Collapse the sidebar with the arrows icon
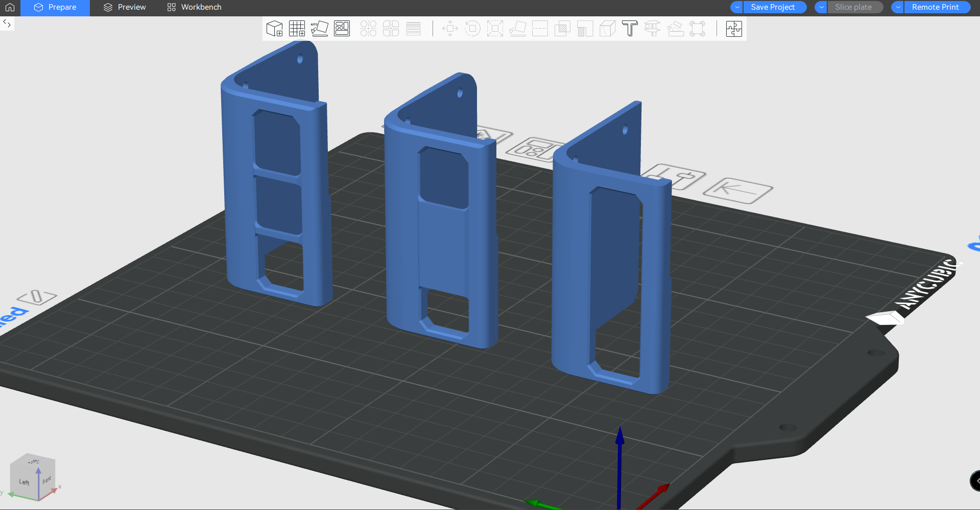 7,24
